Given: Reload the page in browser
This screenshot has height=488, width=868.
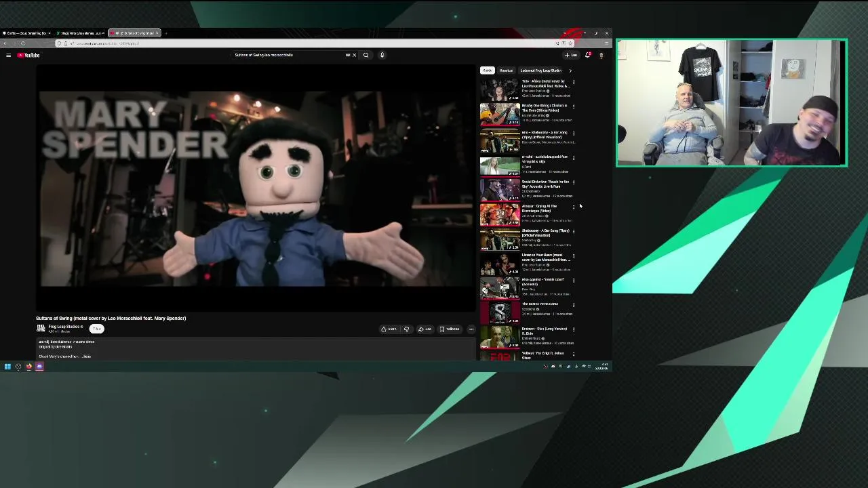Looking at the screenshot, I should (22, 43).
